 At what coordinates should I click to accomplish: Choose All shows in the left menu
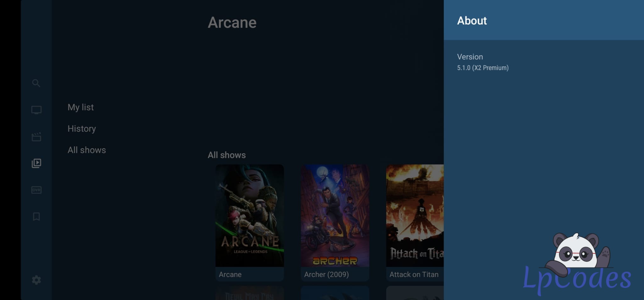pos(86,150)
